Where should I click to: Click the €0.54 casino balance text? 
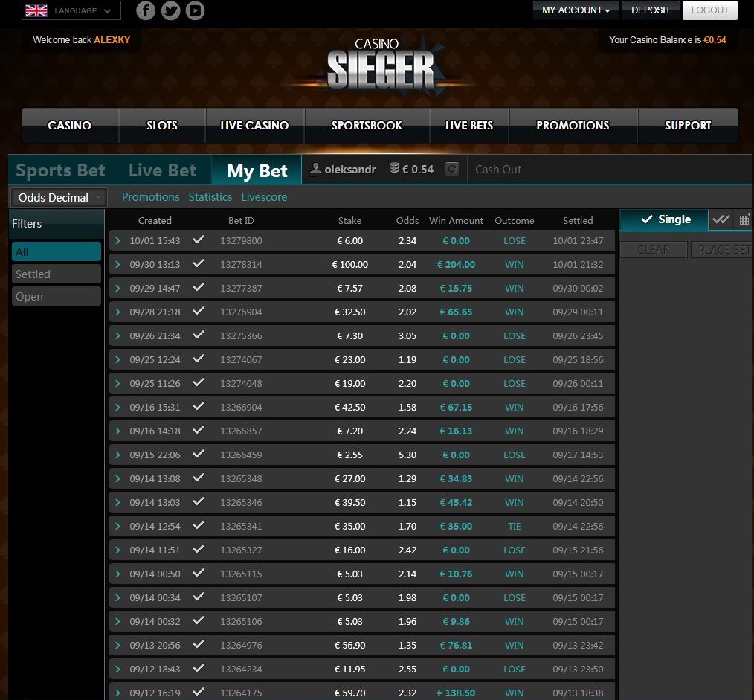[x=715, y=40]
